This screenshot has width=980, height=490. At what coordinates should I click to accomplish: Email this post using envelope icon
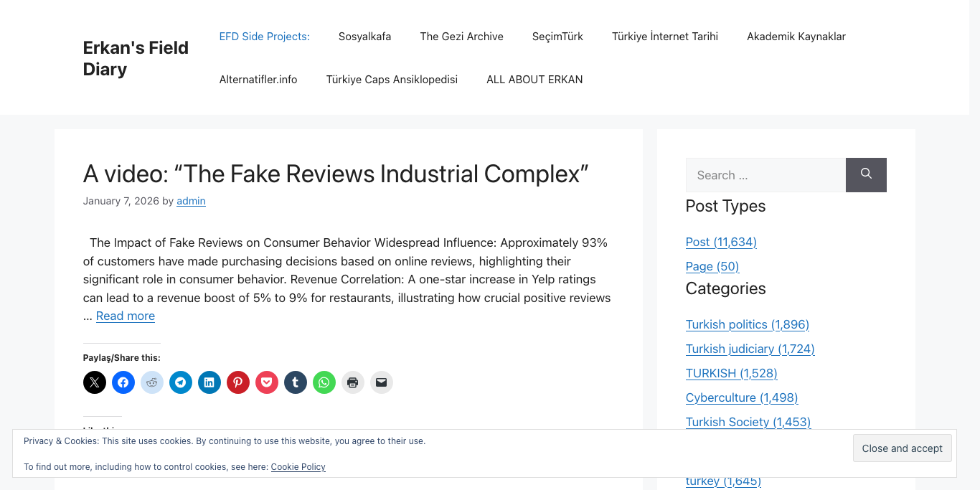pos(382,382)
